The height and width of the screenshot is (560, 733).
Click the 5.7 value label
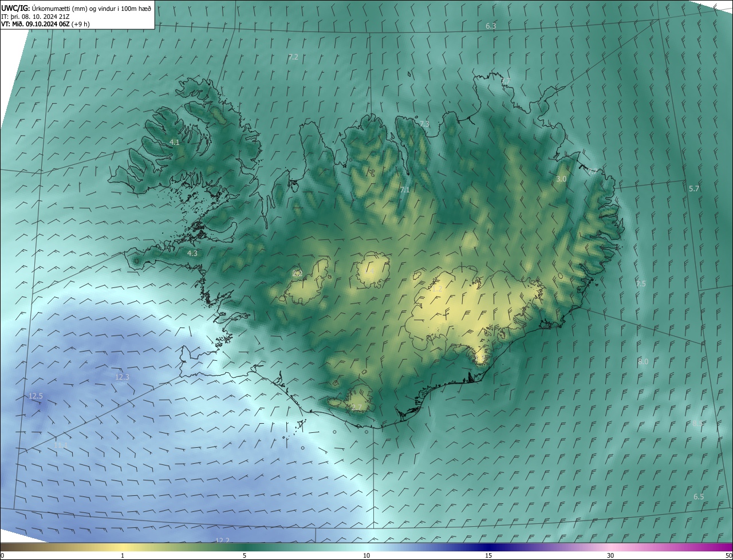(694, 189)
